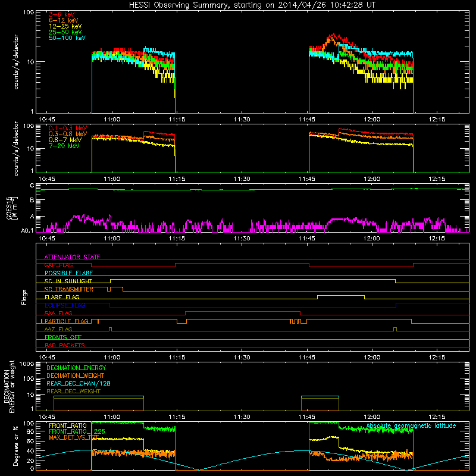Click the HESSI Observing Summary title
The width and height of the screenshot is (476, 476).
coord(252,5)
